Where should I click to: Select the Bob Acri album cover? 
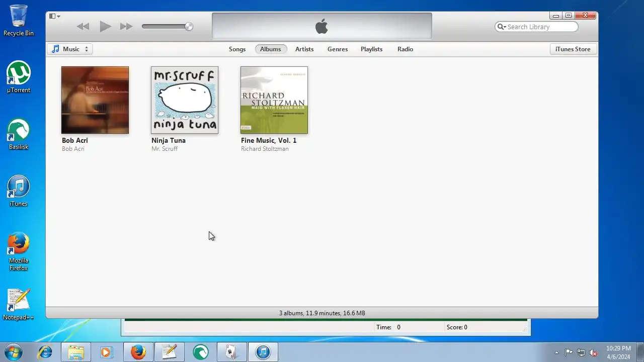[x=95, y=100]
